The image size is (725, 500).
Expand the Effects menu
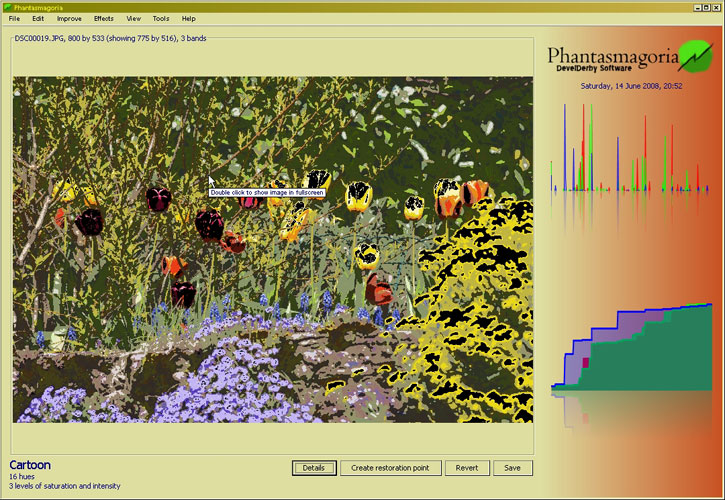click(104, 18)
